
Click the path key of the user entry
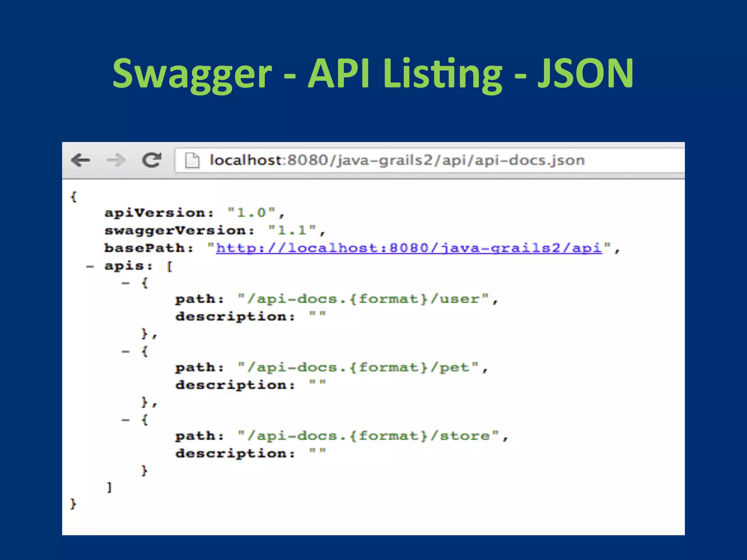tap(200, 299)
